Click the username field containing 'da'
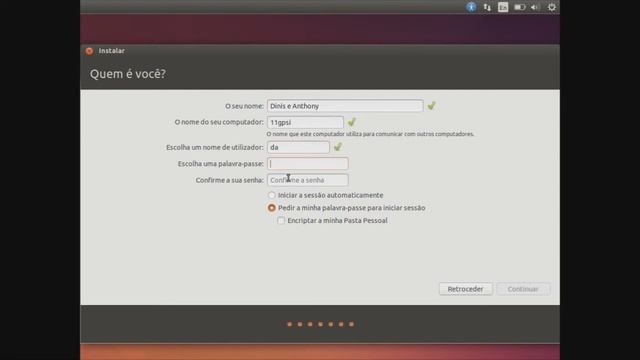The image size is (640, 360). (x=298, y=147)
